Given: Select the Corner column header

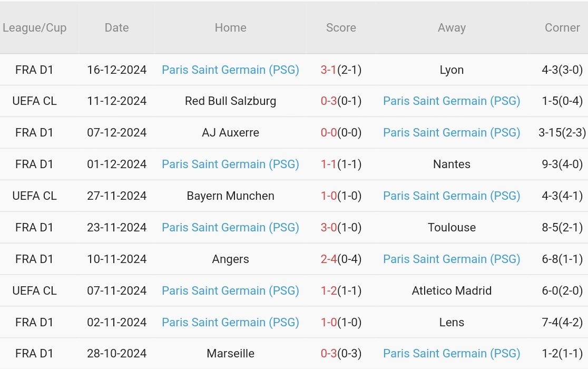Looking at the screenshot, I should tap(562, 28).
